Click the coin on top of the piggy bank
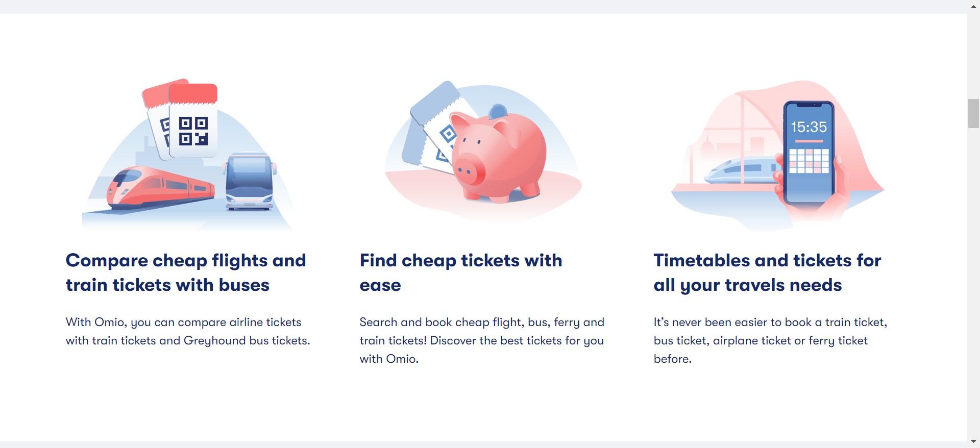Screen dimensions: 980x448 click(498, 110)
